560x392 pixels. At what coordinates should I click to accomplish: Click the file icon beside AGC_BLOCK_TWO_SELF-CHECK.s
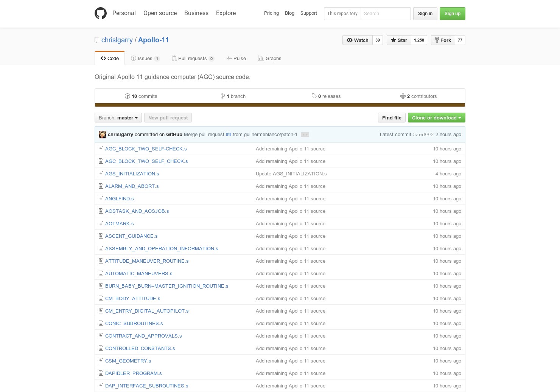click(101, 149)
